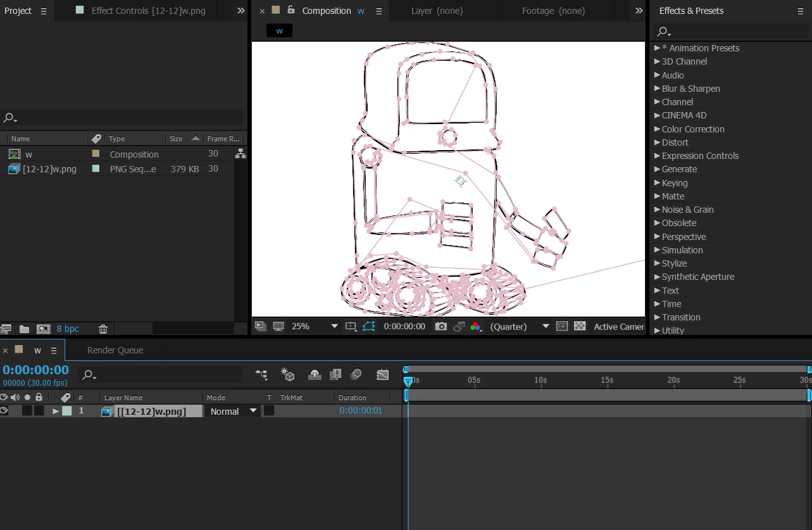
Task: Click the Interpret Footage icon in Project panel
Action: (6, 329)
